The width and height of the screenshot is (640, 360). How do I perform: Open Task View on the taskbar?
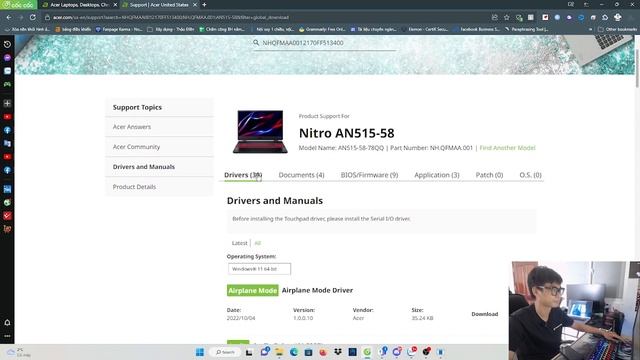(x=249, y=352)
